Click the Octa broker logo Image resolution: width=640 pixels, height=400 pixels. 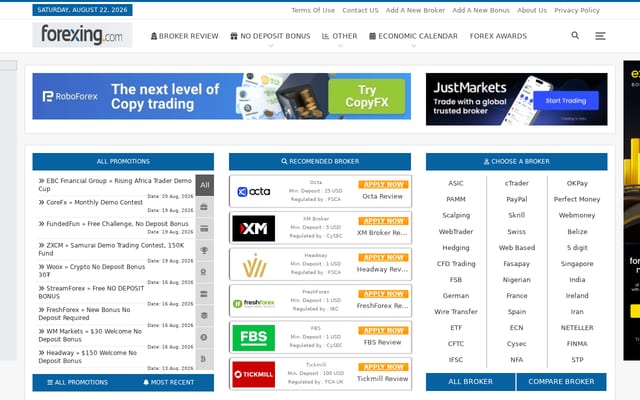pos(253,191)
